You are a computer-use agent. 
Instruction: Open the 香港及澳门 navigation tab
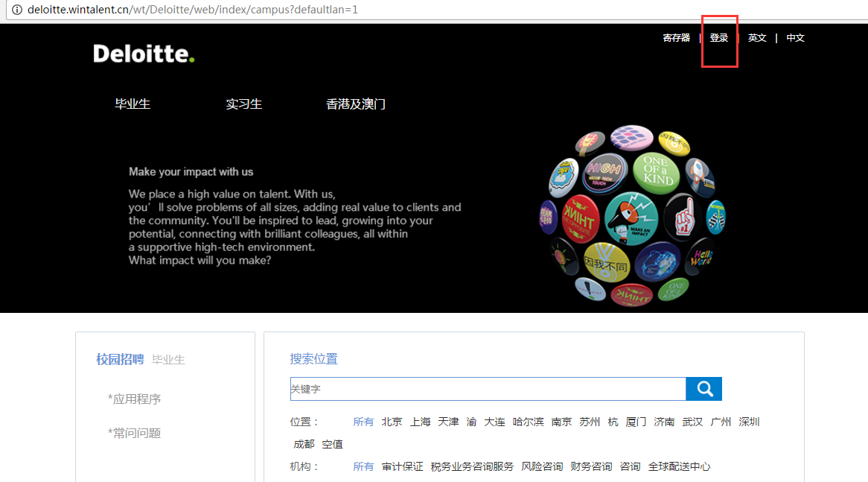tap(355, 104)
